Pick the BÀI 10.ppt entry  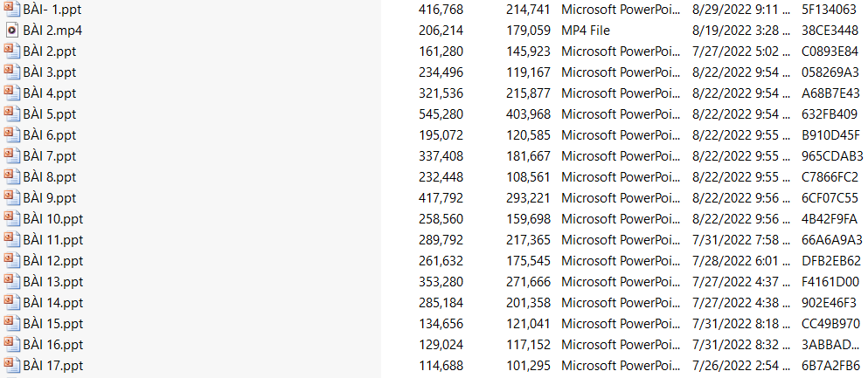pos(53,218)
